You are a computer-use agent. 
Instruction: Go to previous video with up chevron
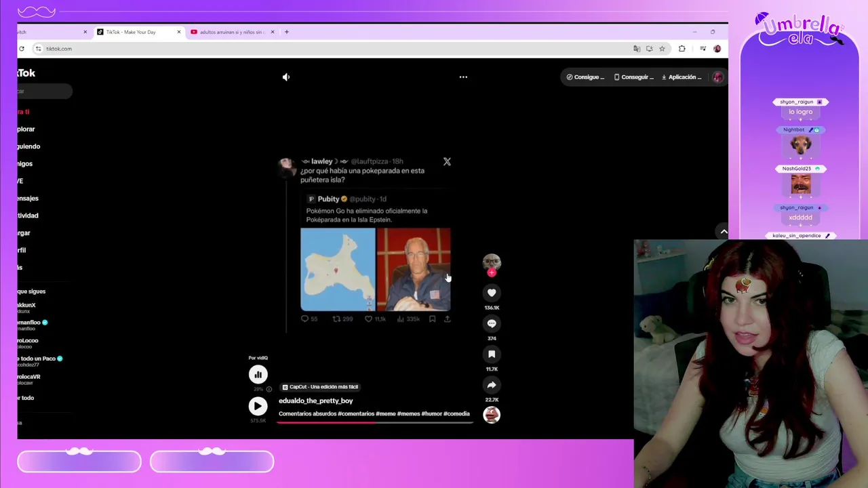[x=724, y=232]
